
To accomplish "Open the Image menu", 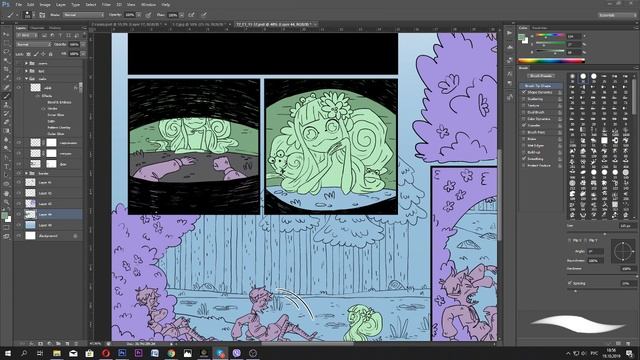I will pyautogui.click(x=45, y=4).
